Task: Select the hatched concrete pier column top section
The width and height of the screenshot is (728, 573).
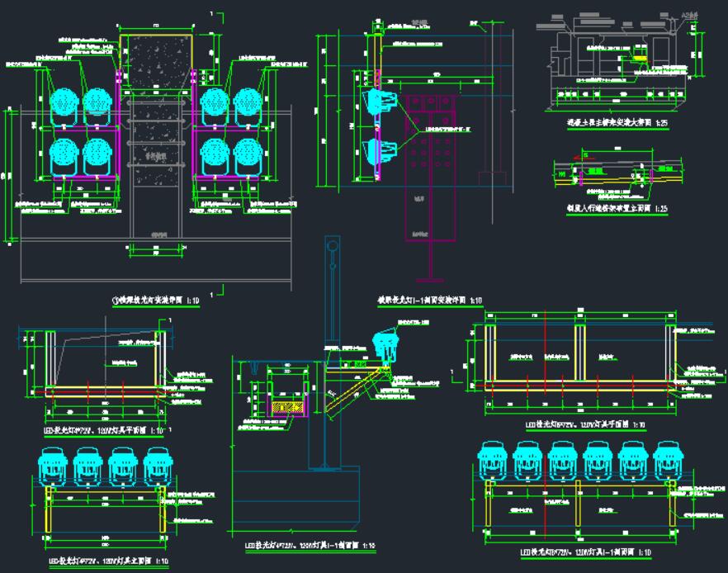Action: point(155,61)
